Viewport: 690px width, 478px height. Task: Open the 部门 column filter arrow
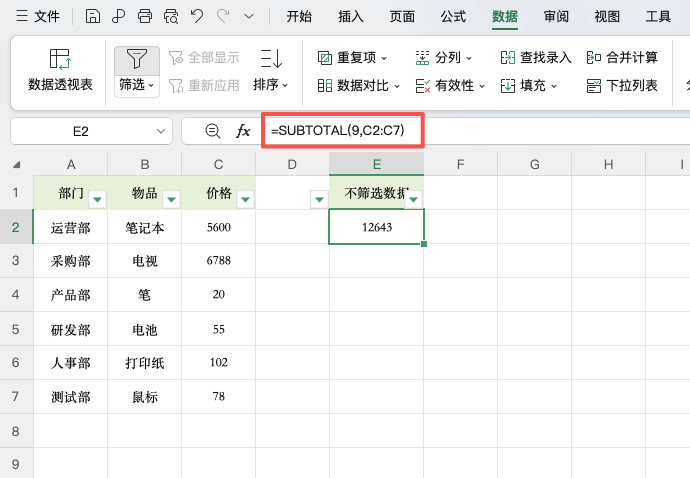pos(98,199)
